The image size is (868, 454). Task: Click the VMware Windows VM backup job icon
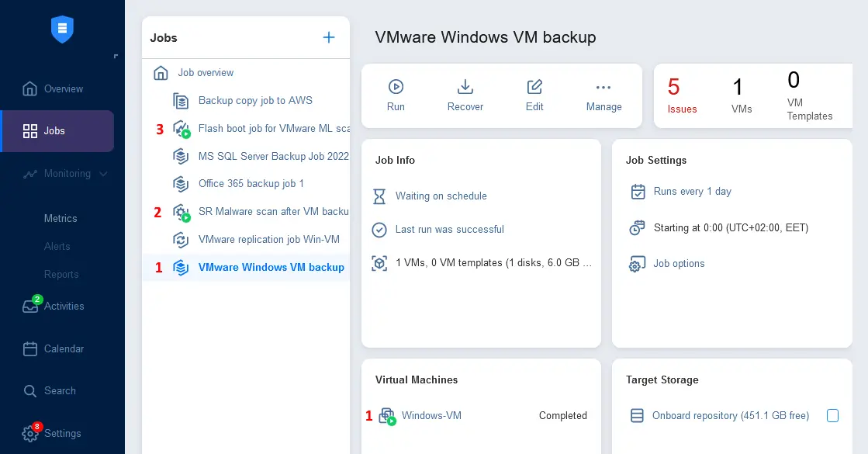click(x=181, y=268)
